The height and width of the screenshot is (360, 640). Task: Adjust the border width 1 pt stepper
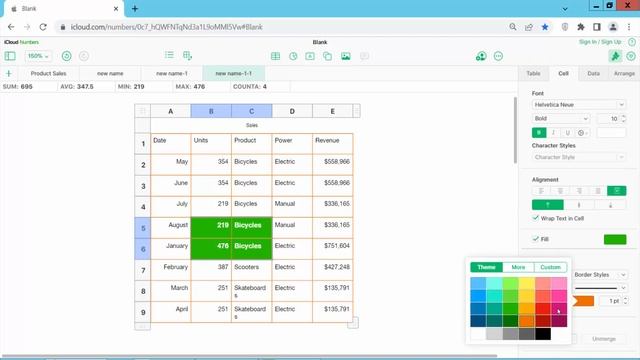625,301
